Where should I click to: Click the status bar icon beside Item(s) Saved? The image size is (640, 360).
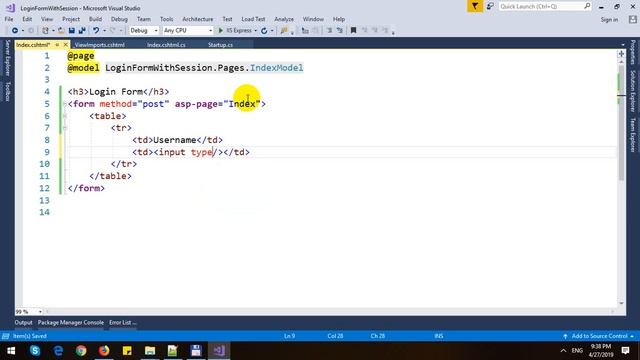pos(6,336)
